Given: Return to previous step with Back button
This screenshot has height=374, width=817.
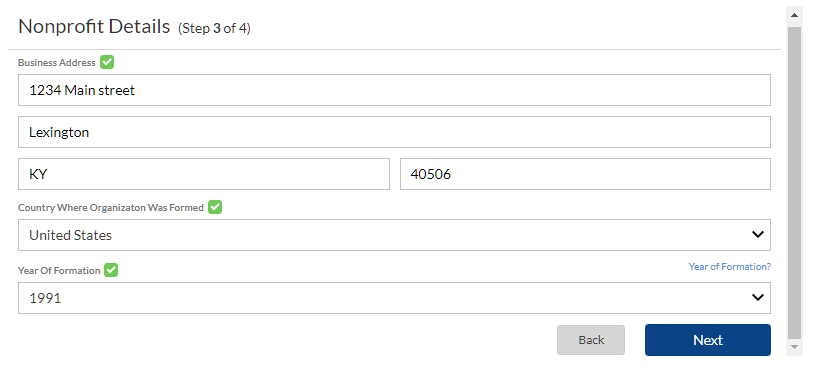Looking at the screenshot, I should [x=591, y=340].
